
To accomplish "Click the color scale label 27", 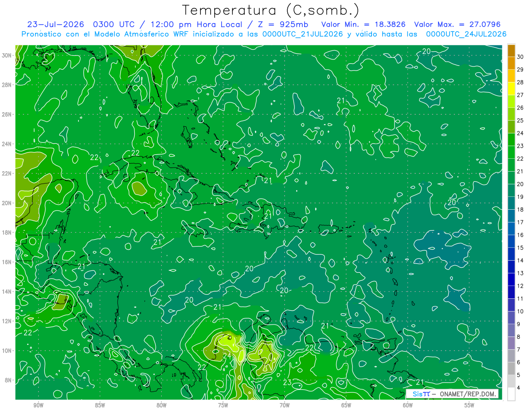I will [520, 95].
